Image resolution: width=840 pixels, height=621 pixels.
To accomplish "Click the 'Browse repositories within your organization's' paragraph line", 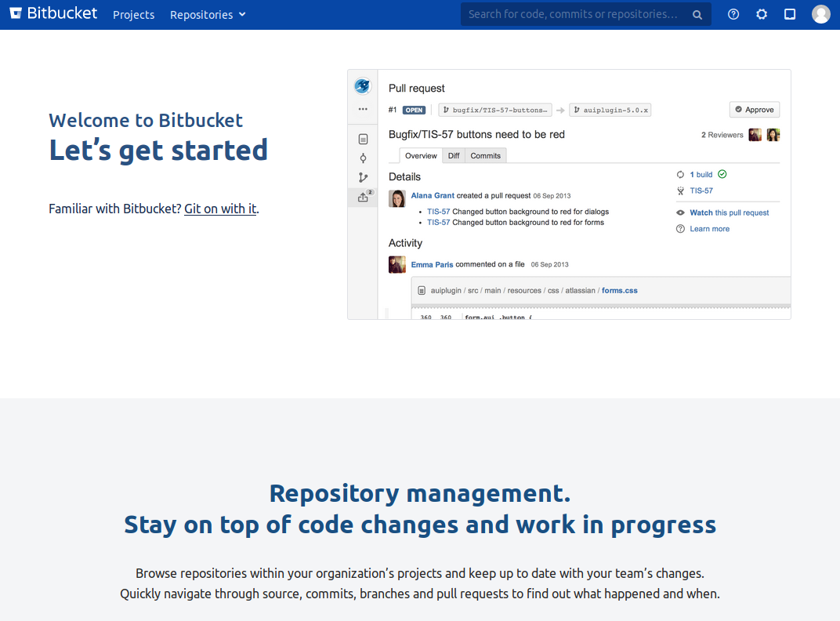I will coord(420,573).
